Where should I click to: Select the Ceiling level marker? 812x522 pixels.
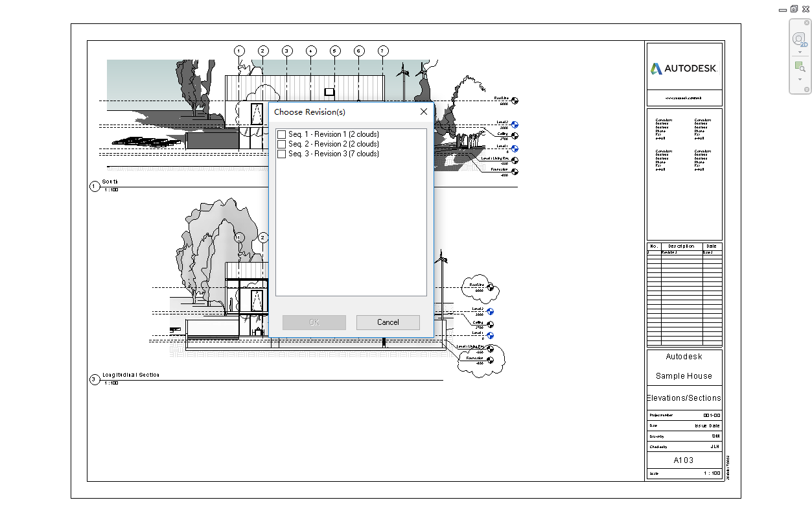pyautogui.click(x=515, y=136)
